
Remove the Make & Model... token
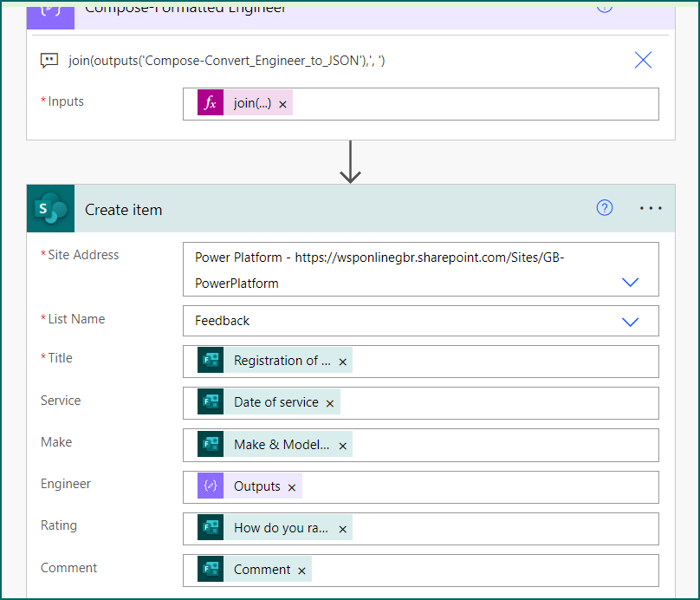tap(342, 446)
